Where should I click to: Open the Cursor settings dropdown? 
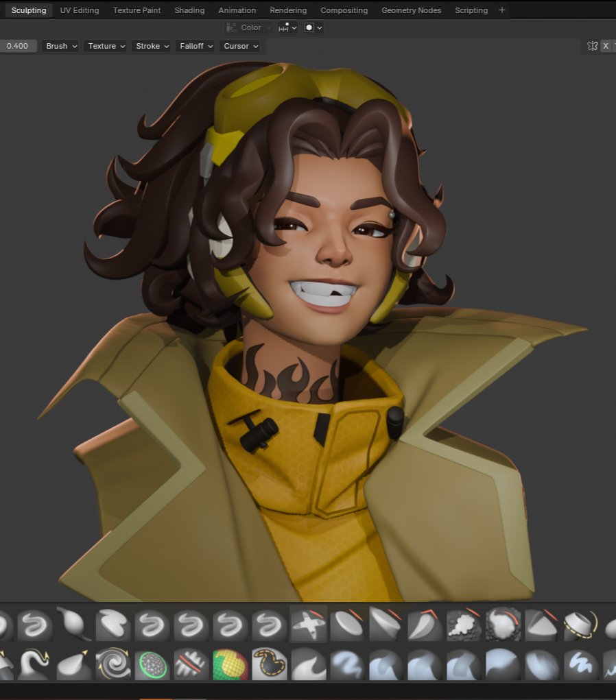240,46
